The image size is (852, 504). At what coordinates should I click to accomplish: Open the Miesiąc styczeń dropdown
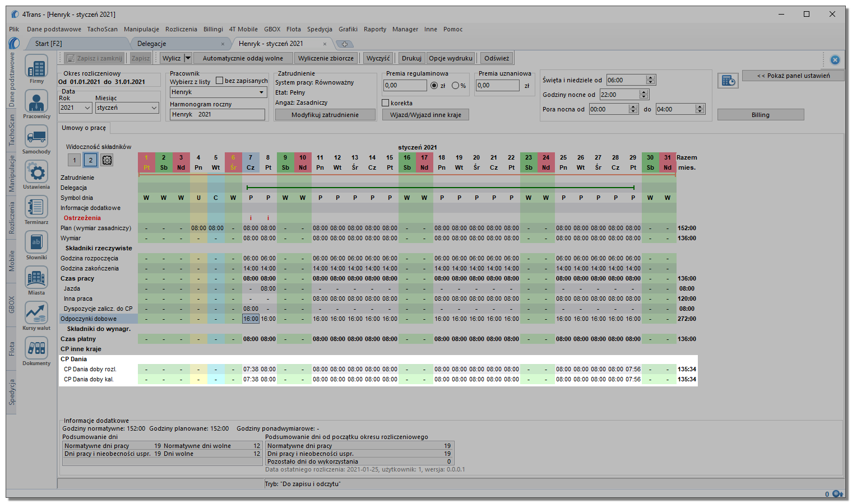(x=154, y=108)
